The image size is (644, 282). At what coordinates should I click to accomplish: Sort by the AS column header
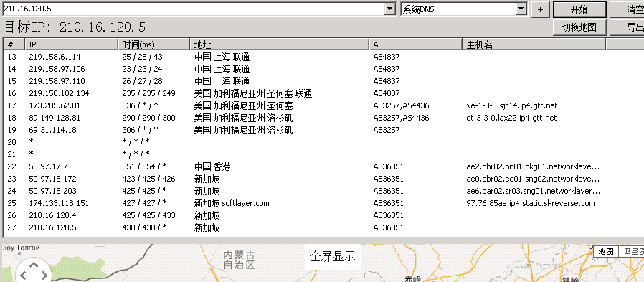tap(416, 44)
